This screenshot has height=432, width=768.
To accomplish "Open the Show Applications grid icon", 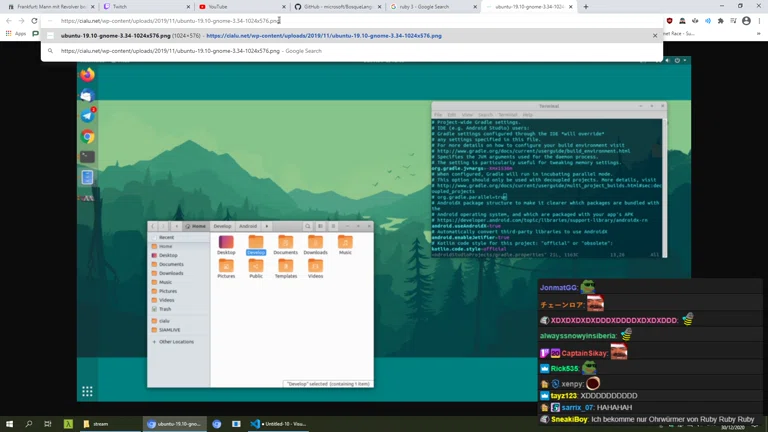I will [87, 391].
